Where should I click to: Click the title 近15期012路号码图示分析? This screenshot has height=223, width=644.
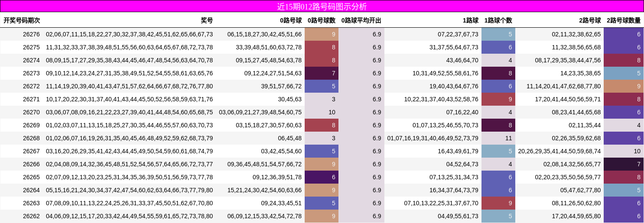[322, 6]
